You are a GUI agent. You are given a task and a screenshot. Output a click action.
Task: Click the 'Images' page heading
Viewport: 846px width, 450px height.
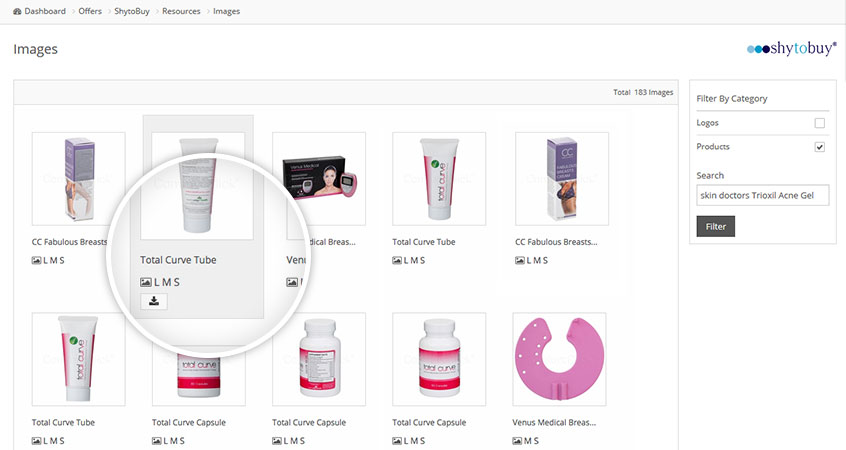pos(36,49)
